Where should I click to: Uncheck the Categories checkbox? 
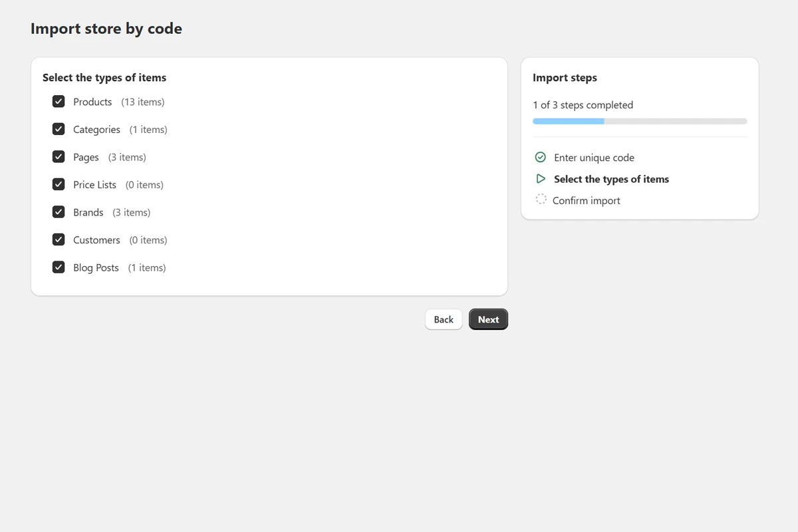[59, 129]
